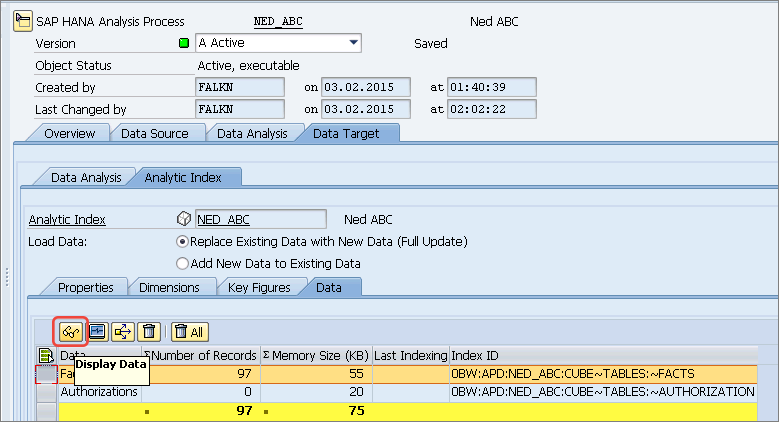Click the total records 97 in summary row

[x=244, y=411]
